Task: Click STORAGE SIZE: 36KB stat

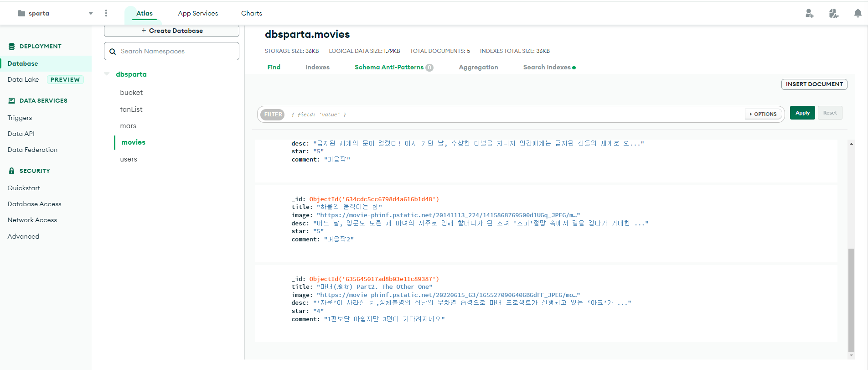Action: point(292,51)
